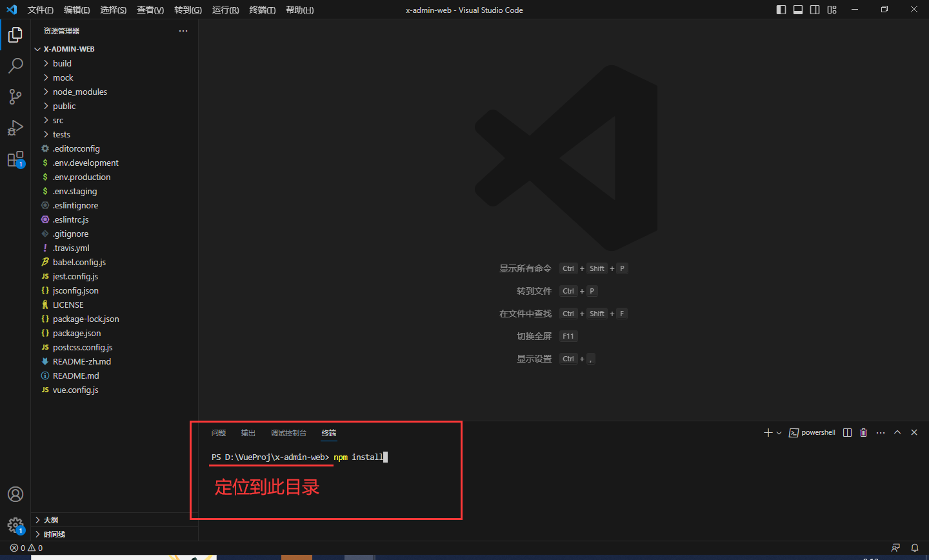Toggle primary side bar layout icon
This screenshot has height=560, width=929.
click(x=781, y=10)
